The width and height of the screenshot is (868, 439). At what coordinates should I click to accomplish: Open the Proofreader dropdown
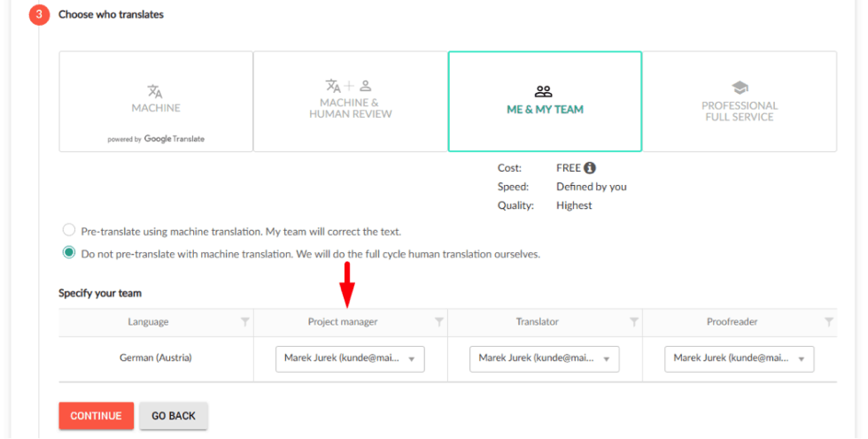tap(739, 358)
